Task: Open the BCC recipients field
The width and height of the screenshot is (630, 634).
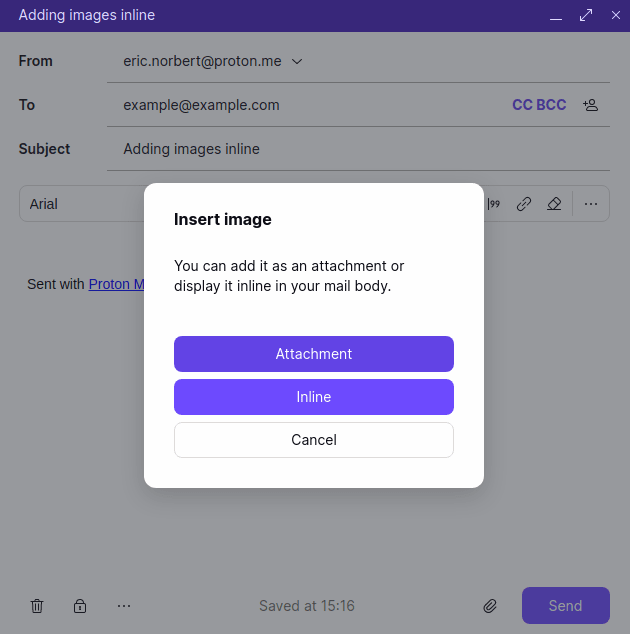Action: click(x=551, y=105)
